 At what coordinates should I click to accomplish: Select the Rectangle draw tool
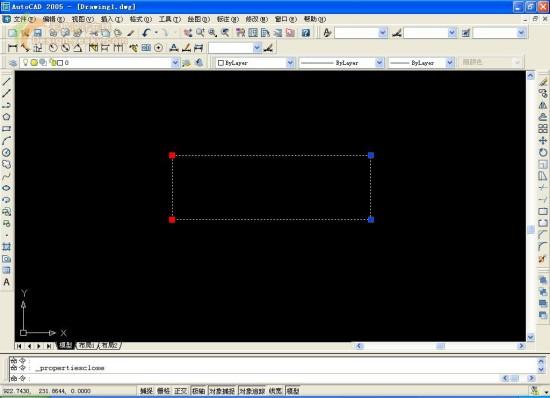[6, 129]
